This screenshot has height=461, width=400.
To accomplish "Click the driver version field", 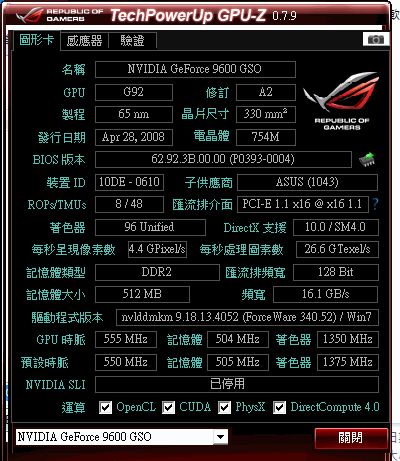I will point(247,317).
